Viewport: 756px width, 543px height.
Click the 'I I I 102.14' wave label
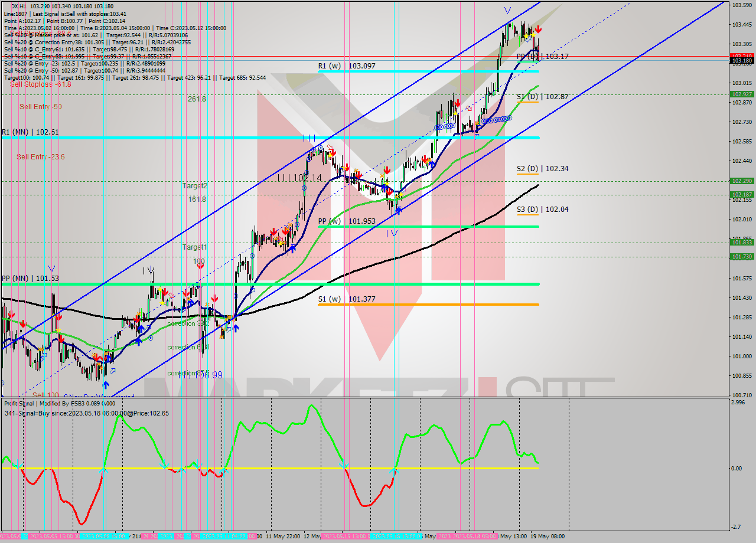(299, 178)
